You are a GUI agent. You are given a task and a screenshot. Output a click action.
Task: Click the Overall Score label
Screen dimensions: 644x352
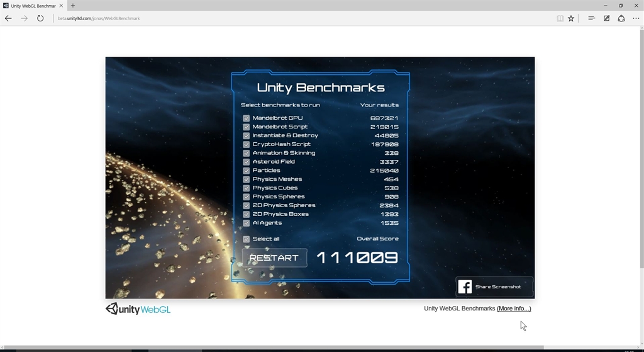coord(377,239)
